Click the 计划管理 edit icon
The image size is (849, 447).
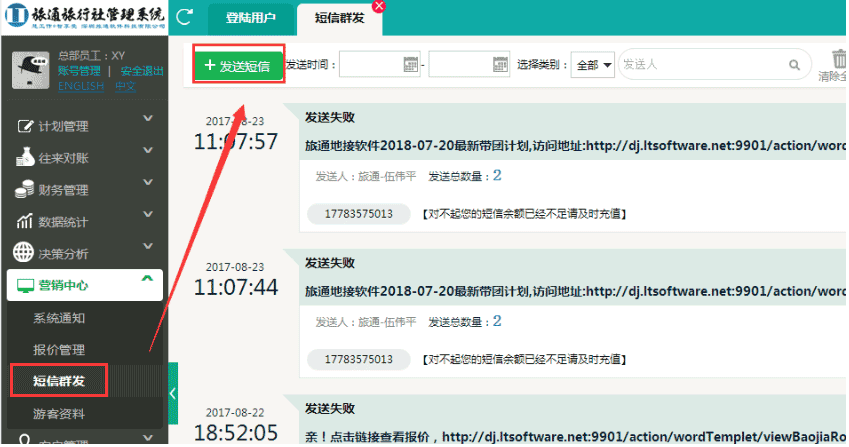pos(25,126)
